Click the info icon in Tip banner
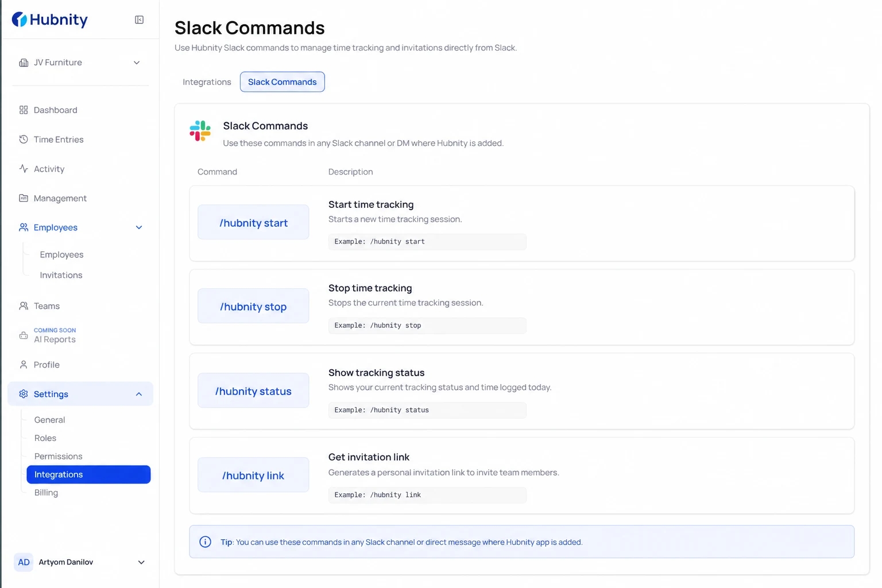Image resolution: width=882 pixels, height=588 pixels. coord(205,541)
